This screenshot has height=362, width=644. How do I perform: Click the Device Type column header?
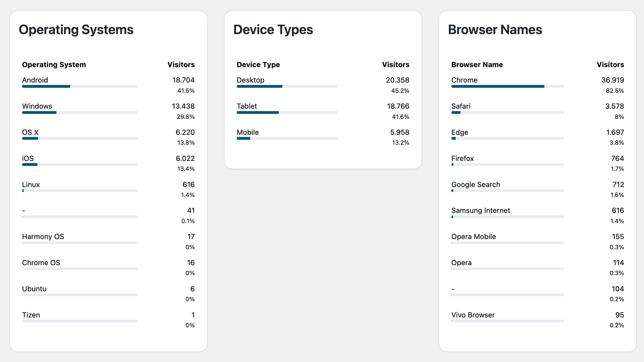click(x=258, y=65)
